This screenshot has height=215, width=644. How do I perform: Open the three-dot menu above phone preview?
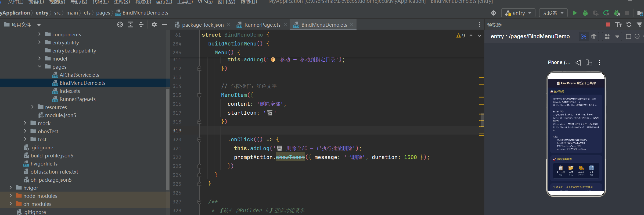pyautogui.click(x=599, y=62)
